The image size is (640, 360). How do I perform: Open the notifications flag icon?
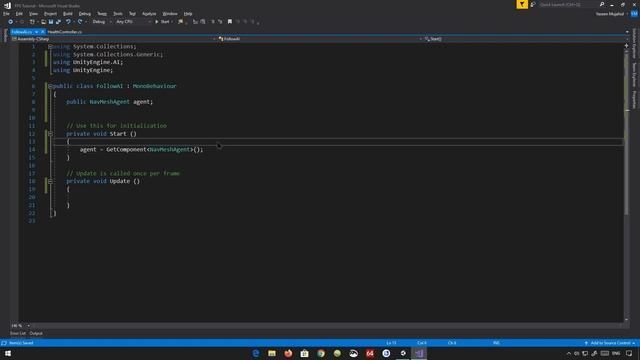(x=522, y=4)
